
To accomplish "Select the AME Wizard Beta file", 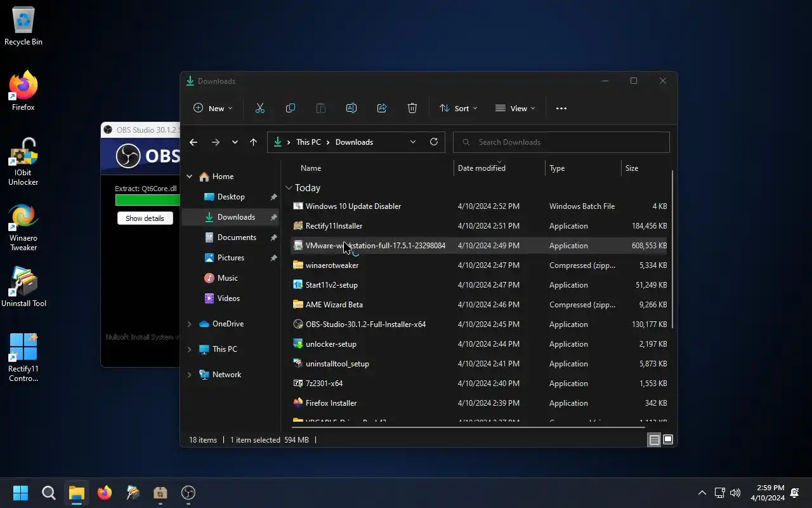I will pyautogui.click(x=480, y=305).
